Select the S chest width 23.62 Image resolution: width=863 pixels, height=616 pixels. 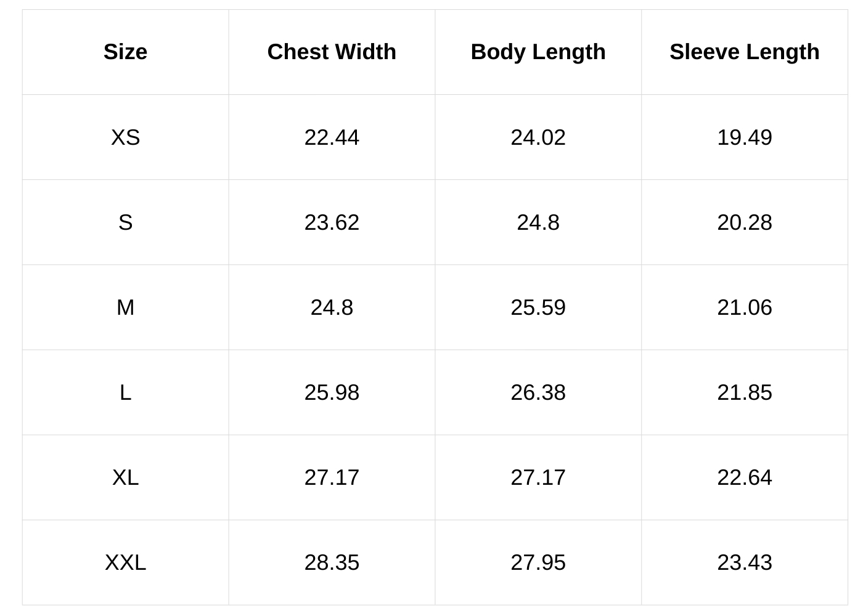coord(332,222)
